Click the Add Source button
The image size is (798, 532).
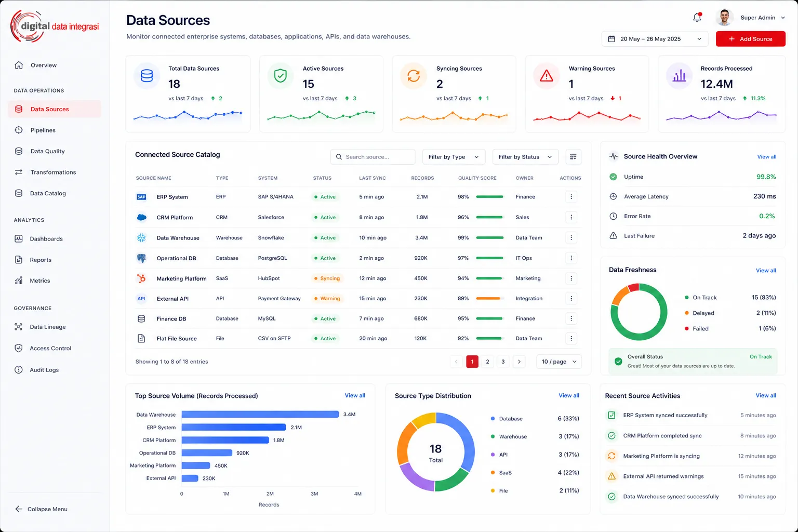coord(750,39)
